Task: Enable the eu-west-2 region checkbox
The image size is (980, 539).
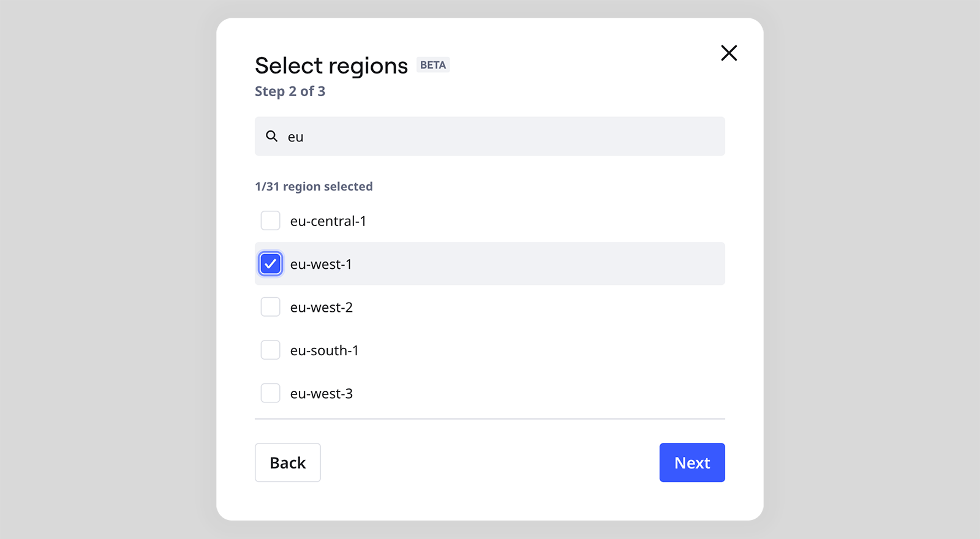Action: [270, 307]
